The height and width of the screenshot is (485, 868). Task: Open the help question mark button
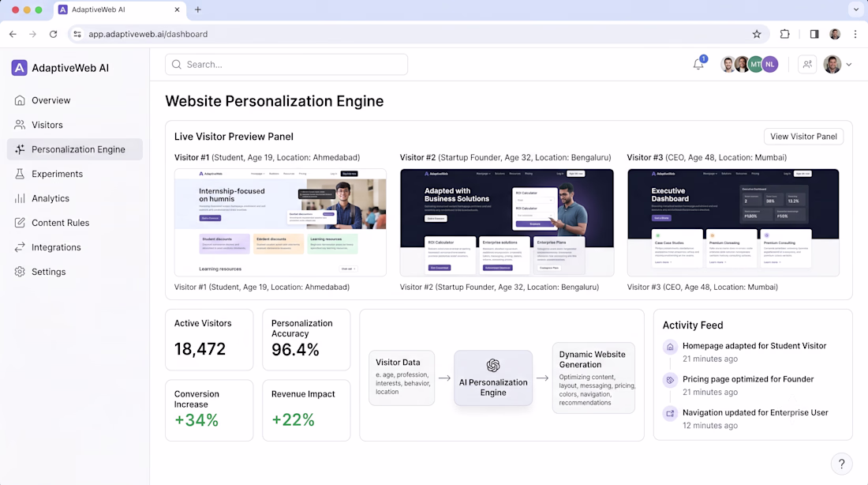841,464
